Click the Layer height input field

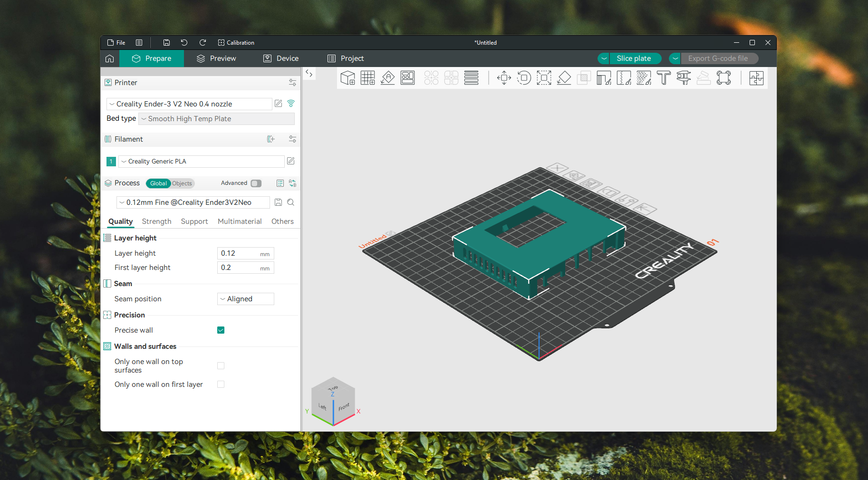click(x=239, y=253)
